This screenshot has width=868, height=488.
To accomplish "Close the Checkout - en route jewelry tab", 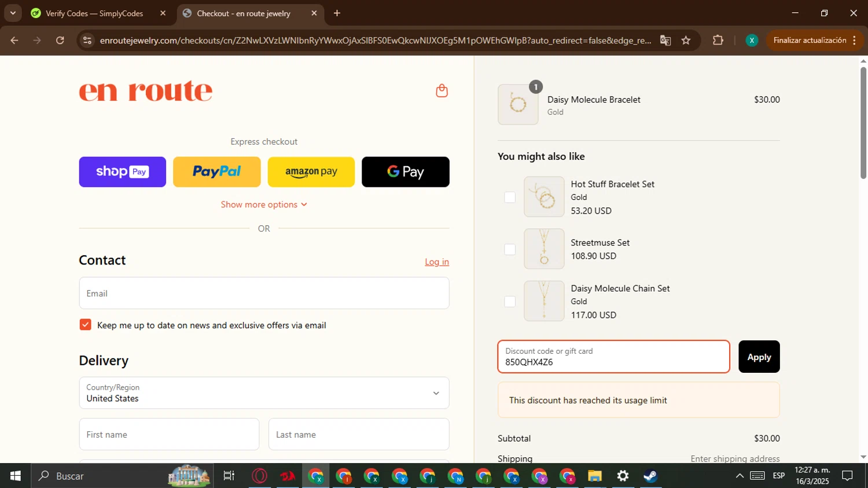I will point(314,13).
